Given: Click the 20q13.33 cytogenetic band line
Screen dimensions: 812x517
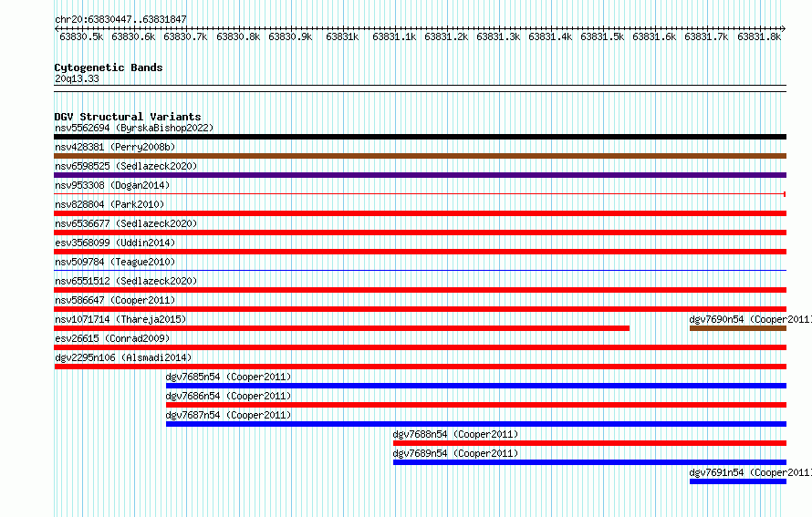Looking at the screenshot, I should pos(420,88).
